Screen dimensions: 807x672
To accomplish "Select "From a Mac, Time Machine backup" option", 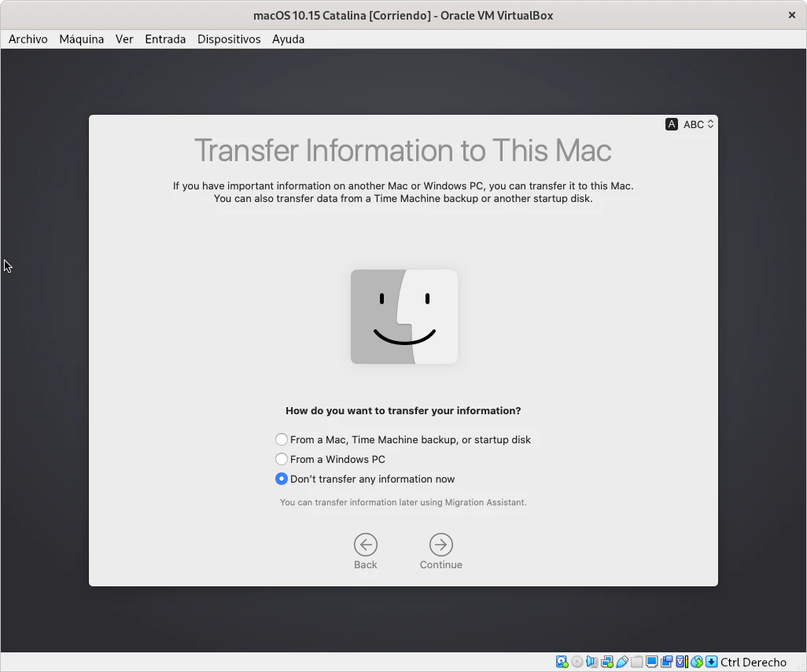I will 282,439.
